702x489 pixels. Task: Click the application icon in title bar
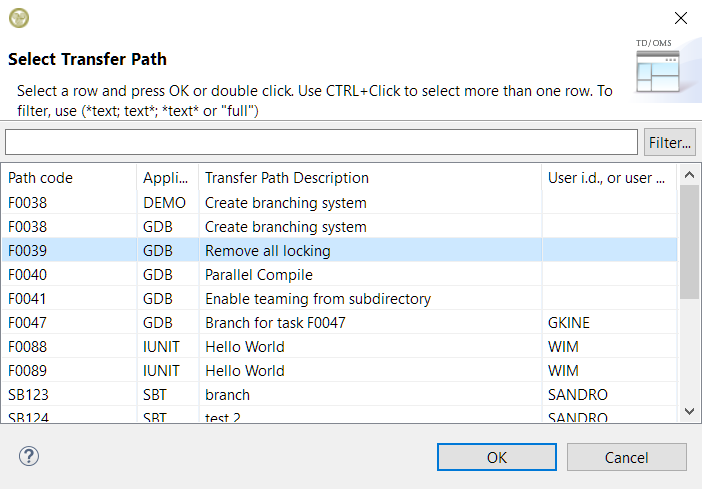click(19, 18)
